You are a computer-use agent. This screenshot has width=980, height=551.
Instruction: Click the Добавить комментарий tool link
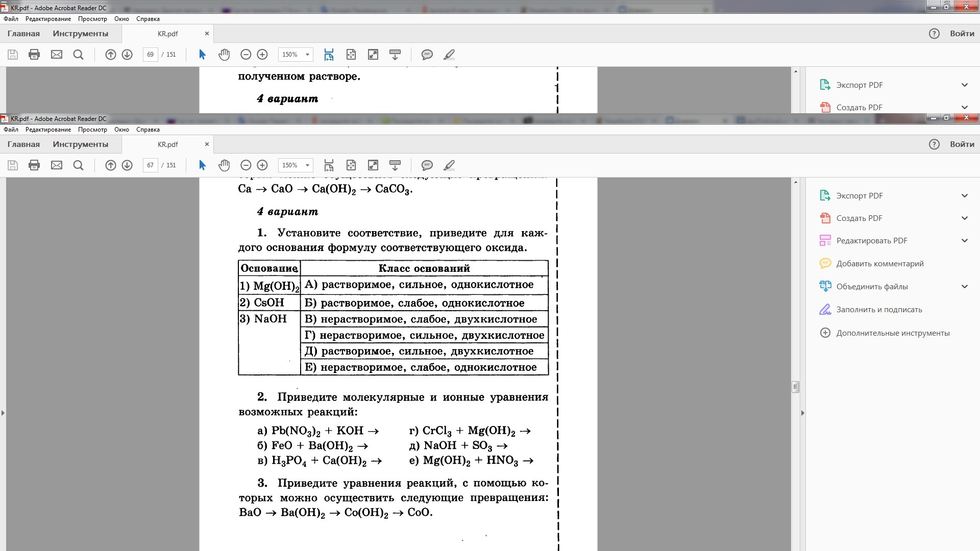tap(879, 264)
